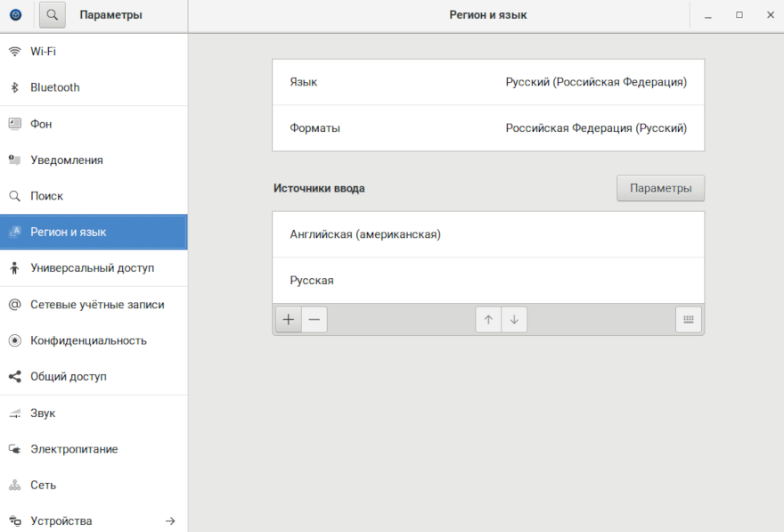Click the search magnifier button in header
The image size is (784, 532).
[53, 15]
